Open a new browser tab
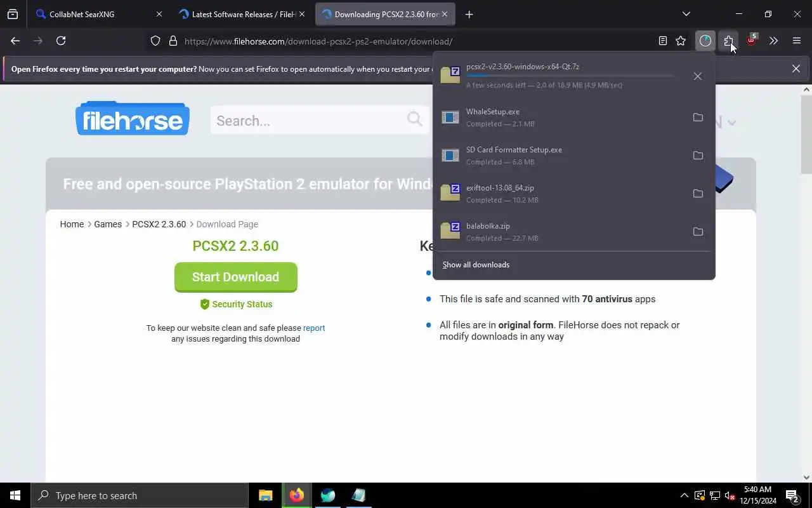This screenshot has height=508, width=812. tap(469, 14)
